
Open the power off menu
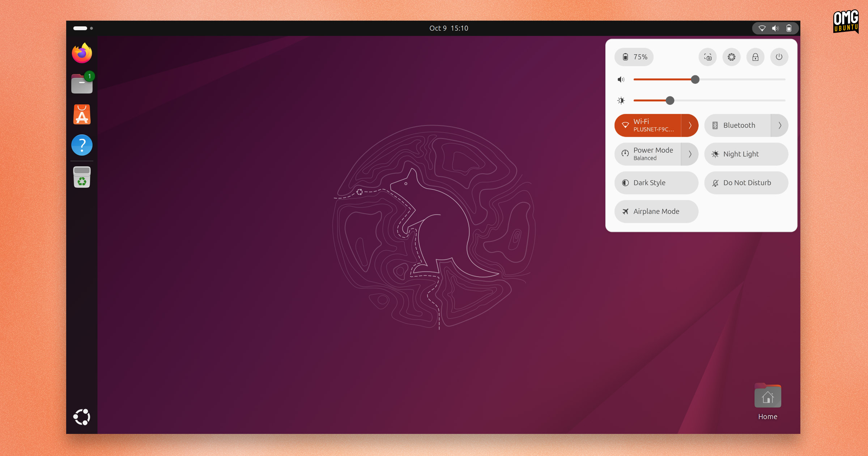[779, 57]
